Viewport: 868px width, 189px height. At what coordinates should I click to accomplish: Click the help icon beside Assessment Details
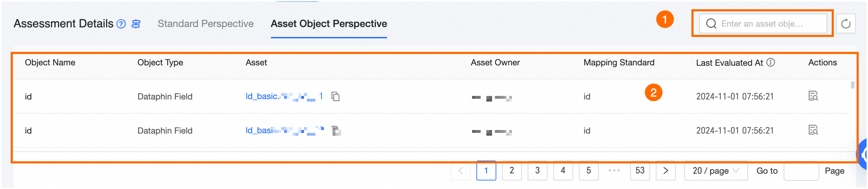121,24
